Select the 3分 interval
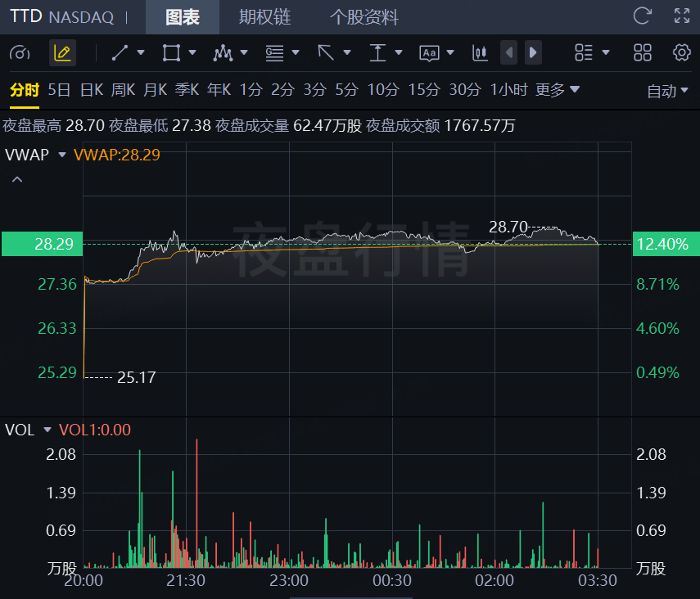This screenshot has height=599, width=700. (314, 90)
